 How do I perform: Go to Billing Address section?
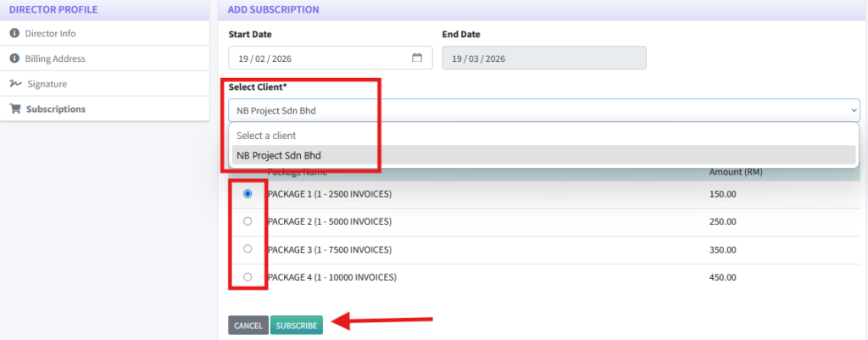click(x=55, y=59)
